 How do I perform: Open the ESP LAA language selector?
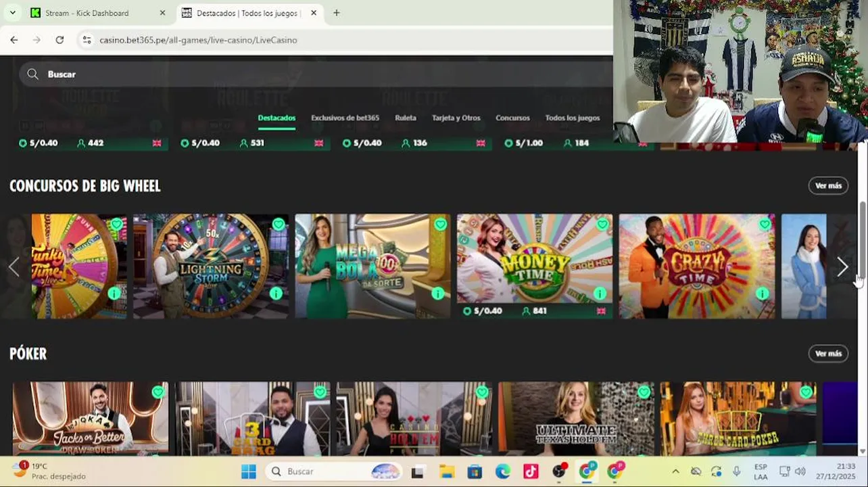tap(761, 471)
